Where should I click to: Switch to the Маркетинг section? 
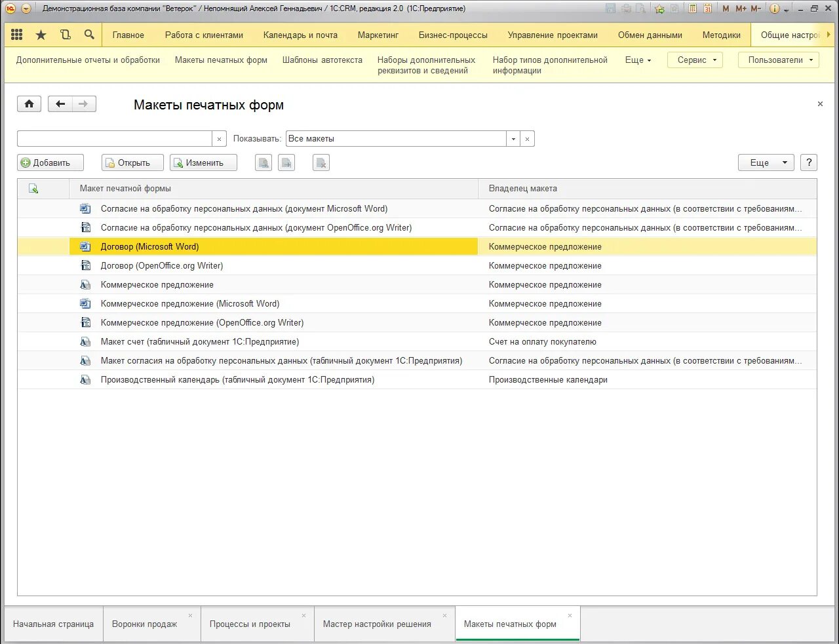378,35
